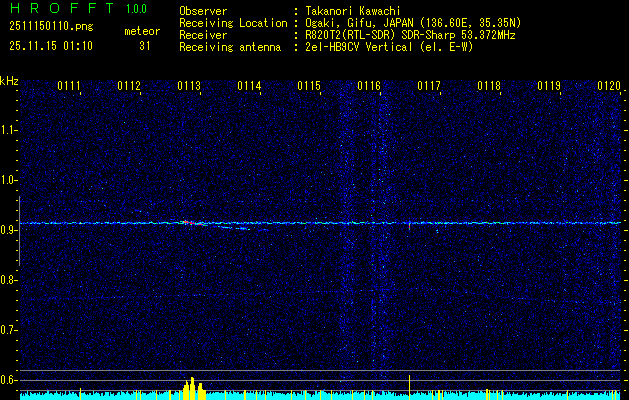Select R820T2(RTL-SDR) SDR-Sharp 53.372MHz text
Image resolution: width=629 pixels, height=400 pixels.
point(410,35)
